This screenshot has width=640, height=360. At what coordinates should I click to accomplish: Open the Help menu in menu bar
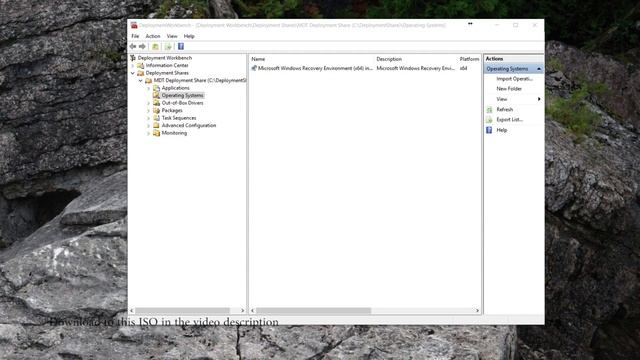[x=189, y=36]
